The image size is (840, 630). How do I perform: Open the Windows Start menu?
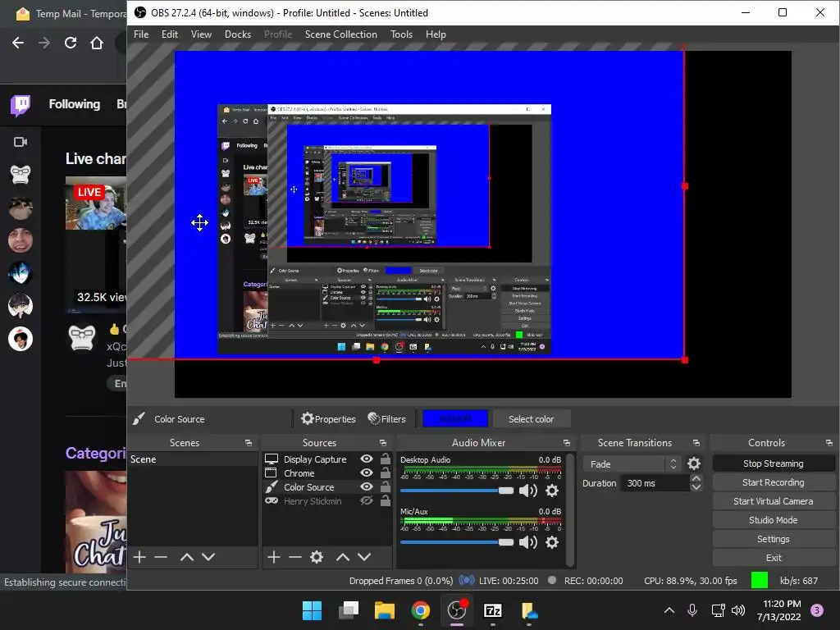click(x=312, y=610)
